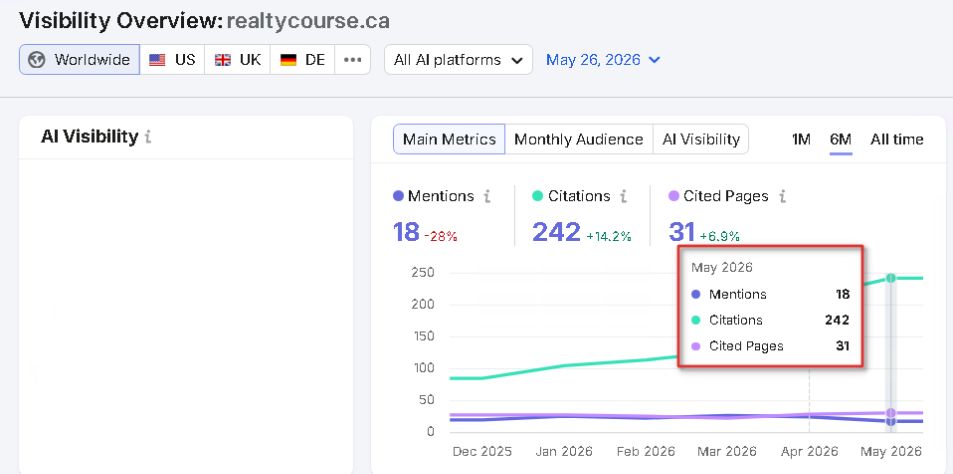Set chart range to 6M
Image resolution: width=953 pixels, height=474 pixels.
[841, 139]
